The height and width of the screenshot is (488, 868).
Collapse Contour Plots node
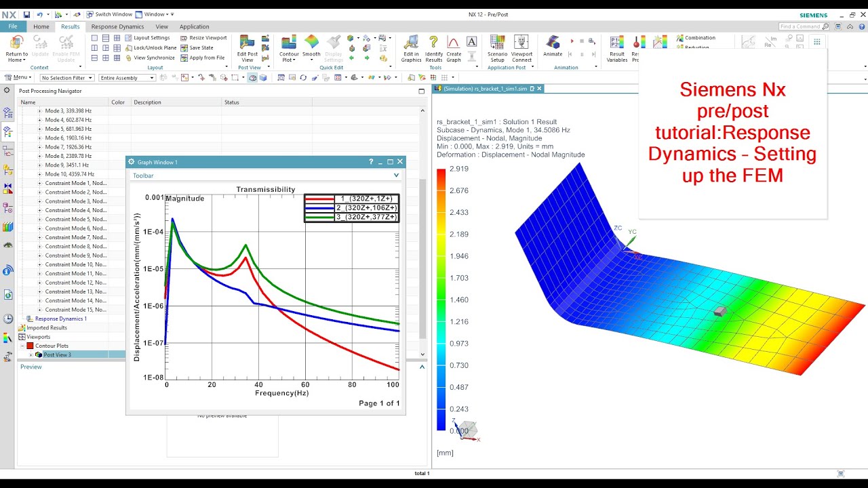pyautogui.click(x=22, y=346)
